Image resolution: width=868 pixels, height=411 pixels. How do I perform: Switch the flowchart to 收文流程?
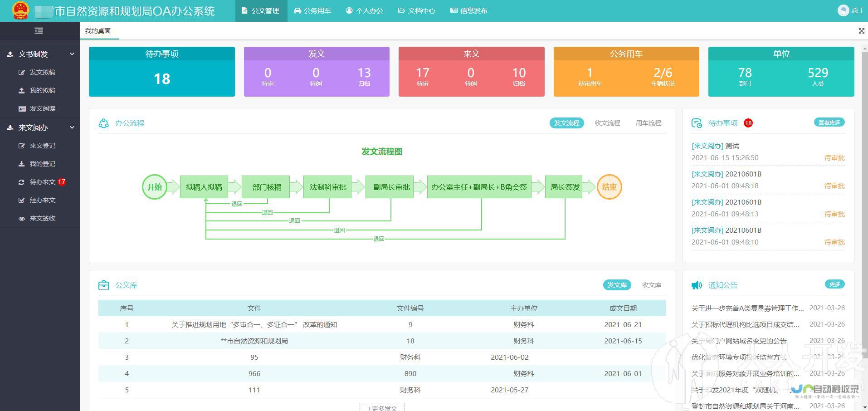(x=607, y=123)
